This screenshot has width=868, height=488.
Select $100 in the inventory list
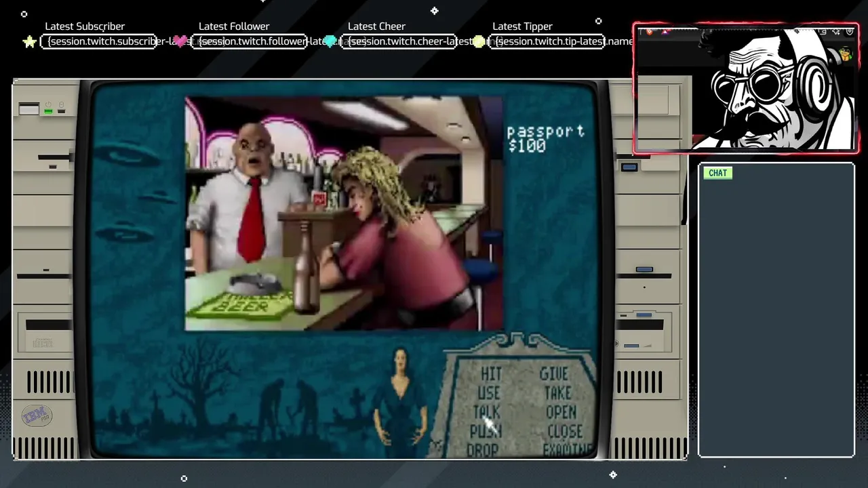(x=526, y=146)
